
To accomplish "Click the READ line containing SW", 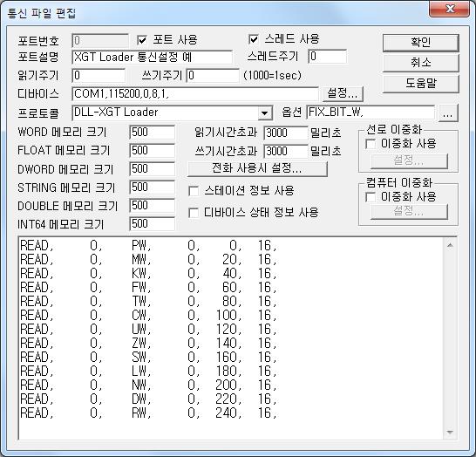I will click(148, 358).
